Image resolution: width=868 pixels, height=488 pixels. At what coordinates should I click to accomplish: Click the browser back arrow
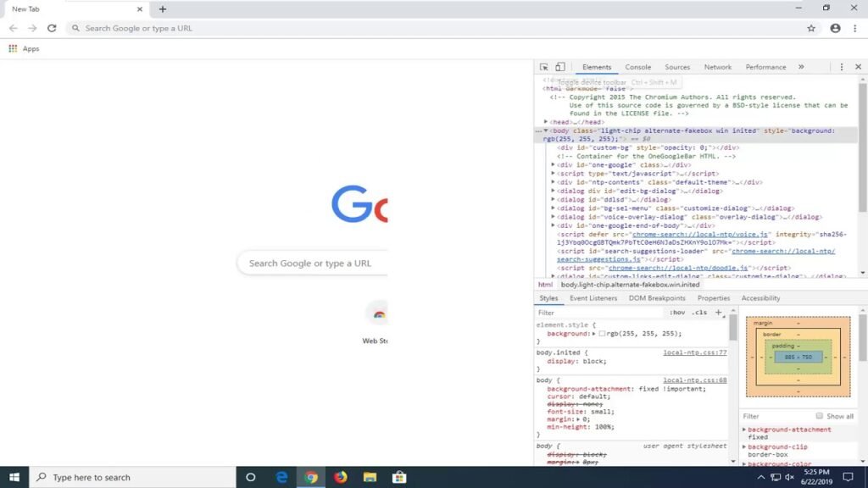(x=14, y=28)
